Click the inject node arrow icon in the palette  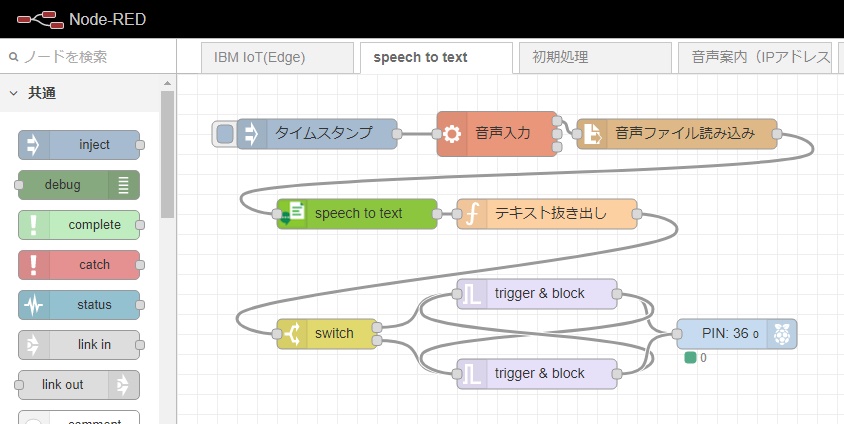33,145
